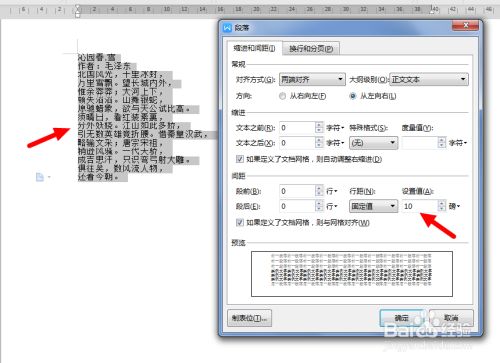Screen dimensions: 500x363
Task: Open the 对齐方式 dropdown
Action: coord(312,79)
